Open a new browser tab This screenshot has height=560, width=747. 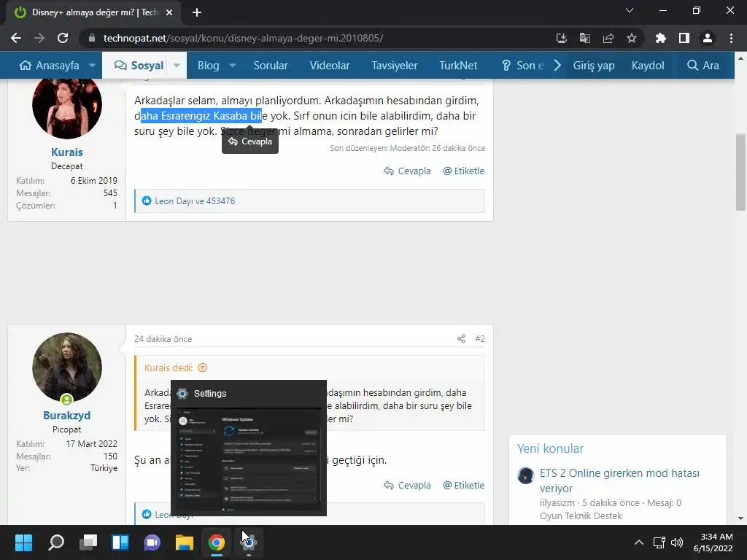[197, 12]
